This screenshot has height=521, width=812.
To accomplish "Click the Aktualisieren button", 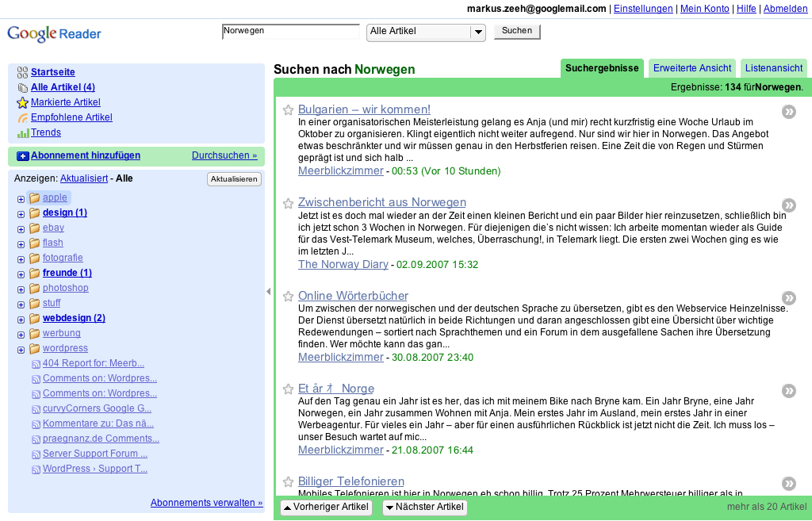I will [x=234, y=179].
